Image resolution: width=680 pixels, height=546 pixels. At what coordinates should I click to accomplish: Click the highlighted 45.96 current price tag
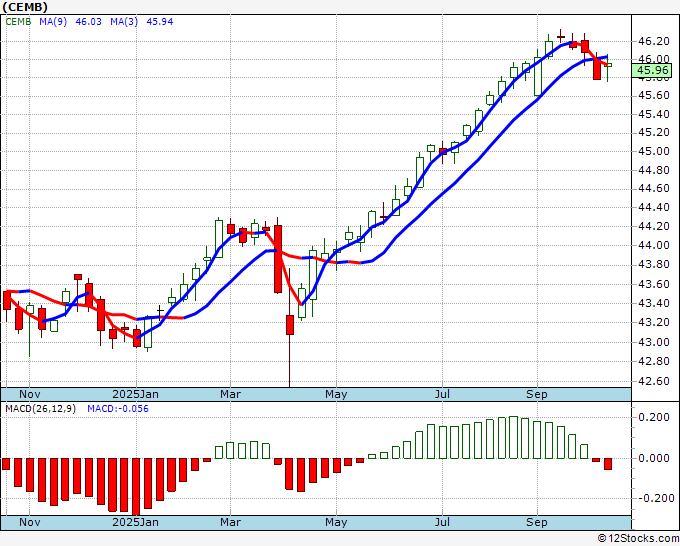click(652, 70)
